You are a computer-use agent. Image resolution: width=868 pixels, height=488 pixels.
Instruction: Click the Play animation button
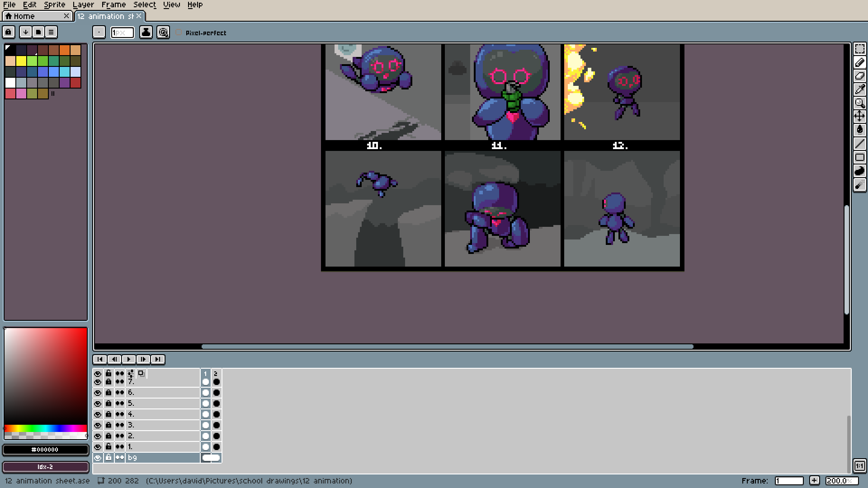tap(129, 359)
